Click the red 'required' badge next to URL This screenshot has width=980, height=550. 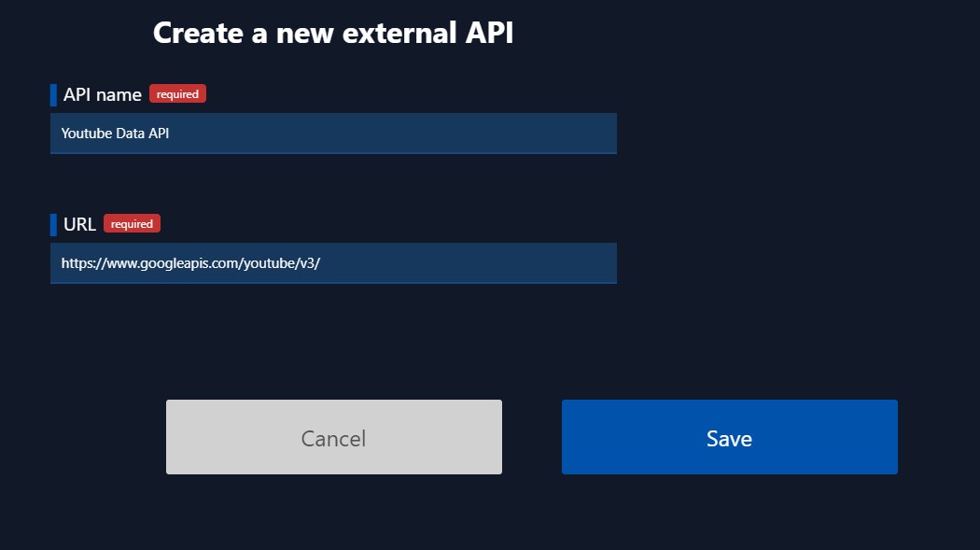coord(132,223)
